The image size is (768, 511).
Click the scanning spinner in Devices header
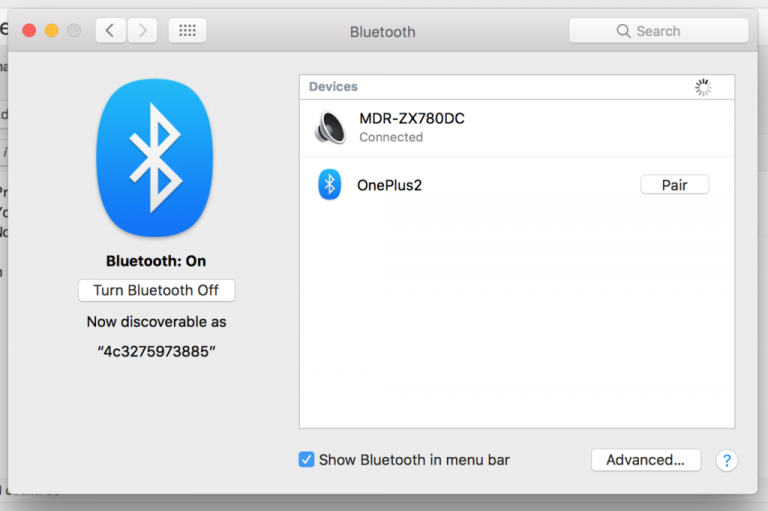[703, 88]
